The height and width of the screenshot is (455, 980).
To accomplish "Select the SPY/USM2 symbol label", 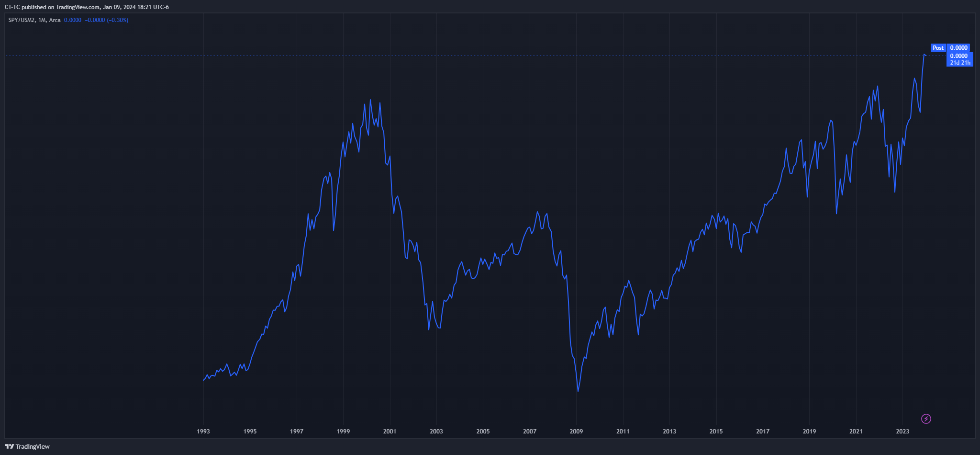I will pos(22,20).
